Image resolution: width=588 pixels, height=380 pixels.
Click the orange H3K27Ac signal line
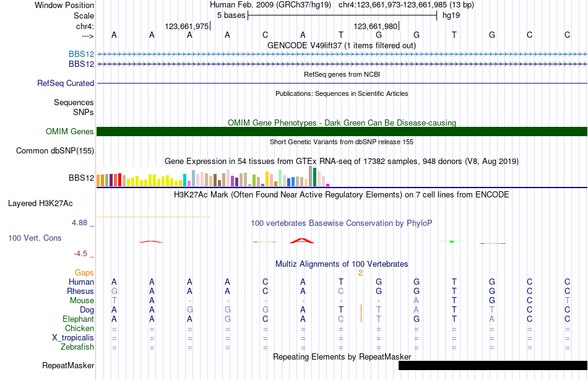[153, 217]
